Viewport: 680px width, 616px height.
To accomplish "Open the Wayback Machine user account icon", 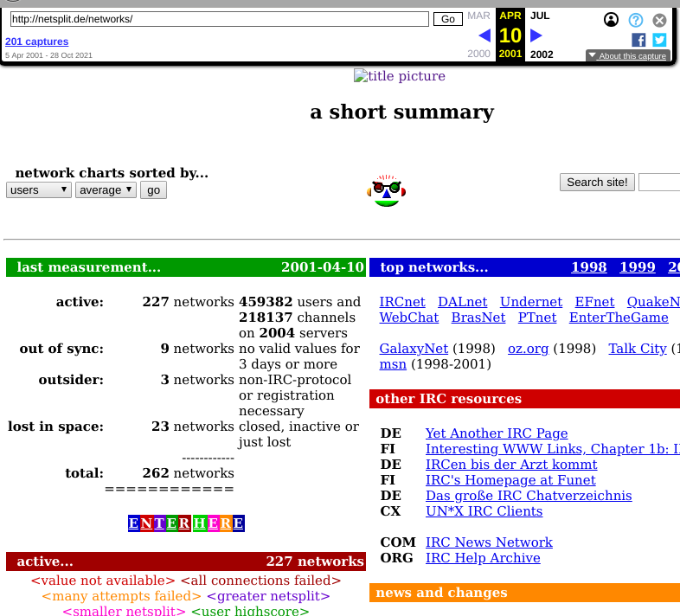I will tap(611, 20).
